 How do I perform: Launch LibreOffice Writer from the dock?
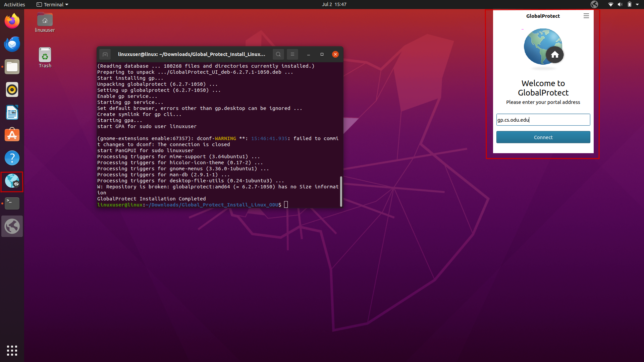click(x=12, y=112)
